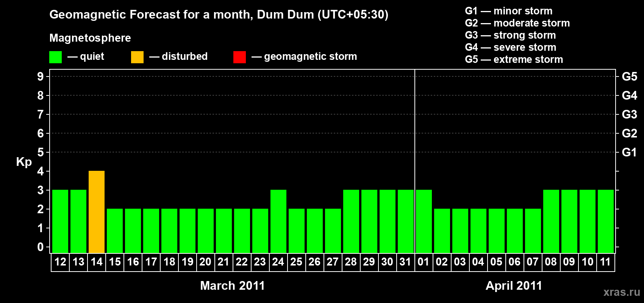Click 'G4 — severe storm' legend line

click(510, 47)
